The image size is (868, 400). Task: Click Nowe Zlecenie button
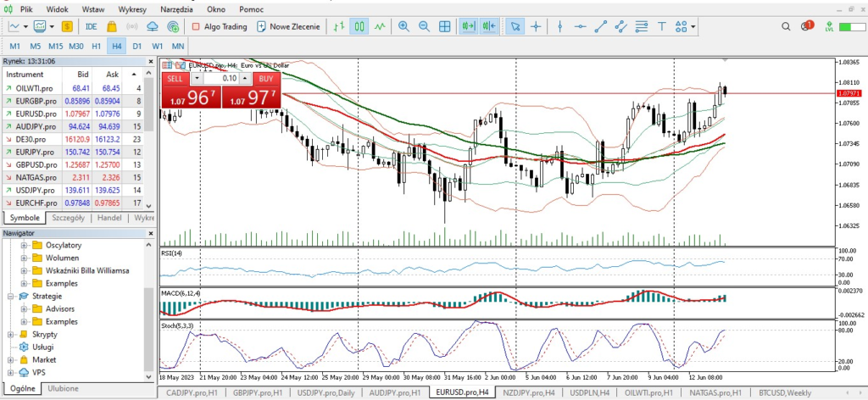pos(287,26)
